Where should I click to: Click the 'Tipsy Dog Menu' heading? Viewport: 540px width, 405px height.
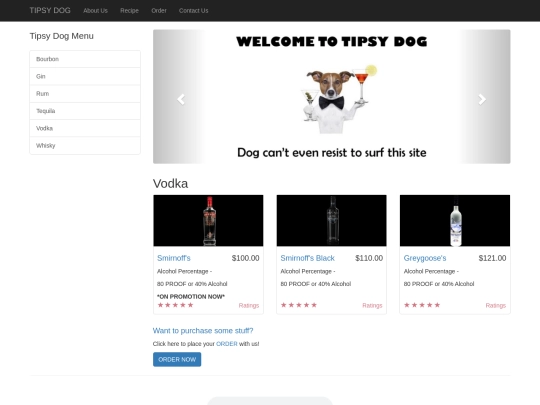[62, 36]
